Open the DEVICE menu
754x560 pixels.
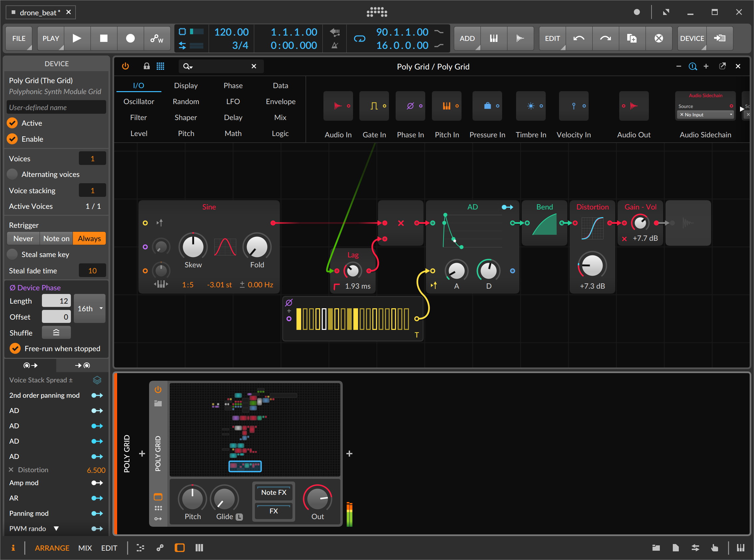(x=692, y=38)
